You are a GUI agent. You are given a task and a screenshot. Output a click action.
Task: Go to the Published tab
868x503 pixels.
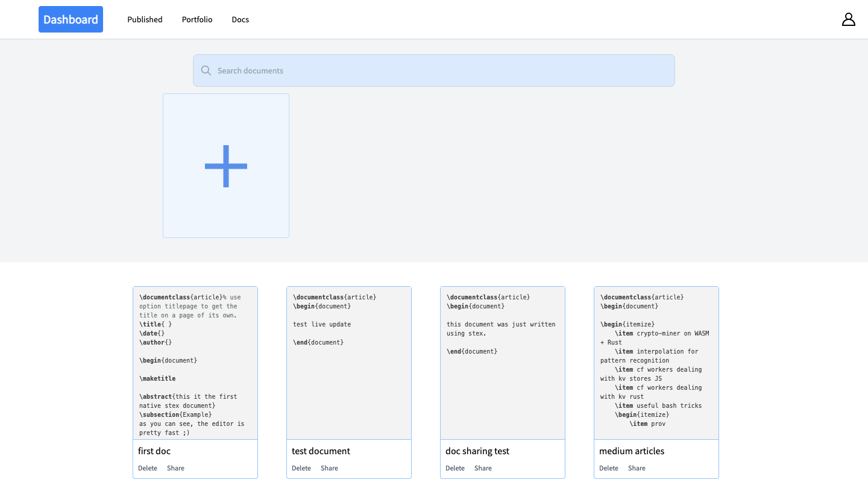point(145,19)
